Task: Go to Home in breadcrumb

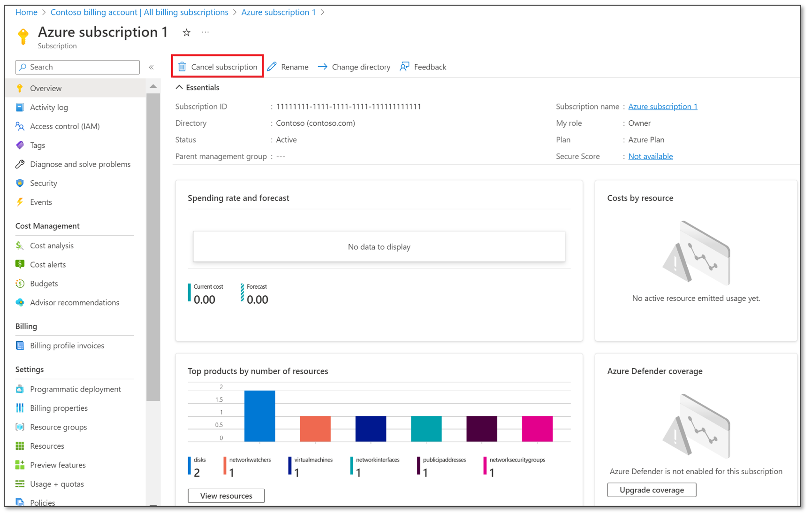Action: click(26, 12)
